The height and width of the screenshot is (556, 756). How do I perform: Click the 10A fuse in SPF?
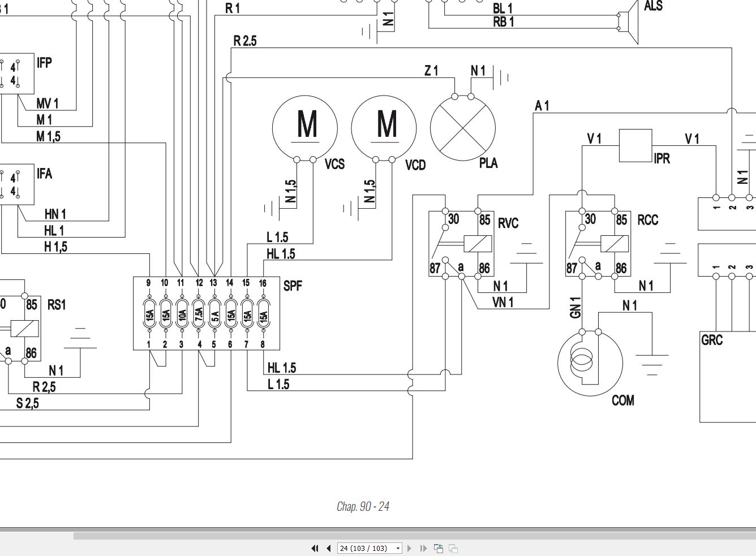pyautogui.click(x=182, y=314)
